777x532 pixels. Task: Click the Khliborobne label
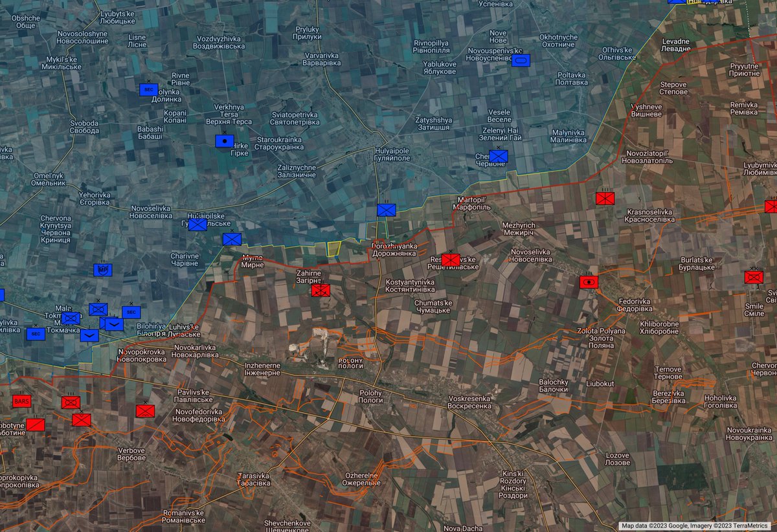tap(659, 327)
